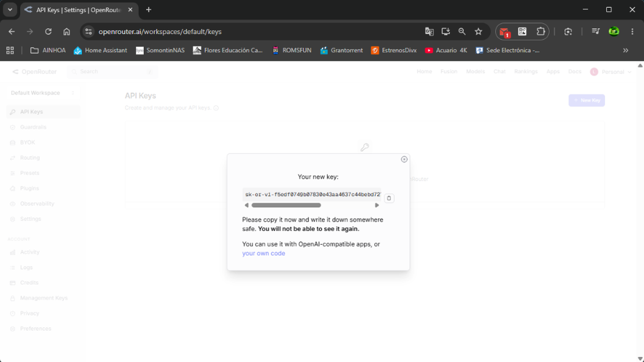Click the install app icon in address bar
Screen dimensions: 644x362
coord(445,31)
